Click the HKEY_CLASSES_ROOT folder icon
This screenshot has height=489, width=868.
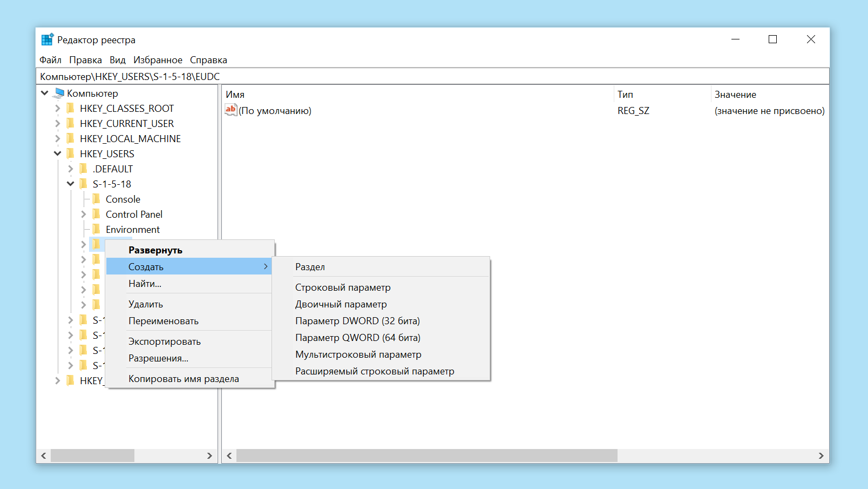71,108
